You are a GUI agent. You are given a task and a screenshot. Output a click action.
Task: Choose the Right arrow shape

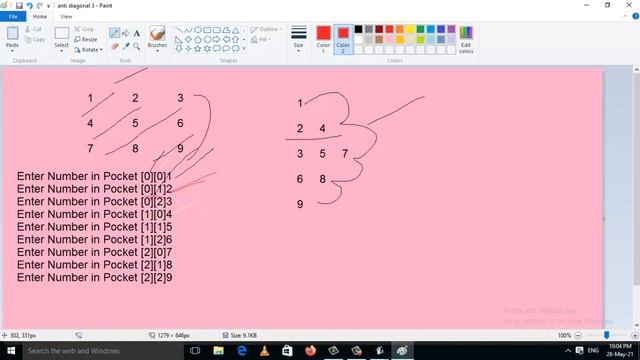tap(217, 40)
